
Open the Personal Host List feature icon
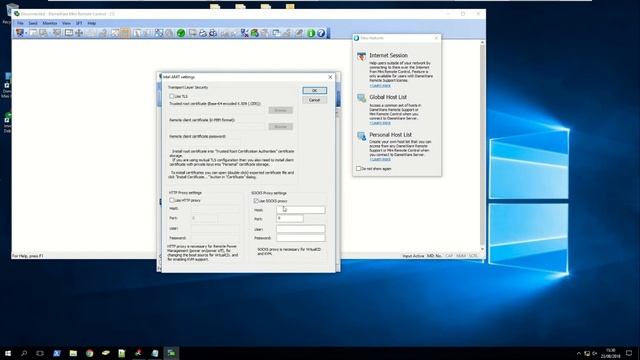361,136
